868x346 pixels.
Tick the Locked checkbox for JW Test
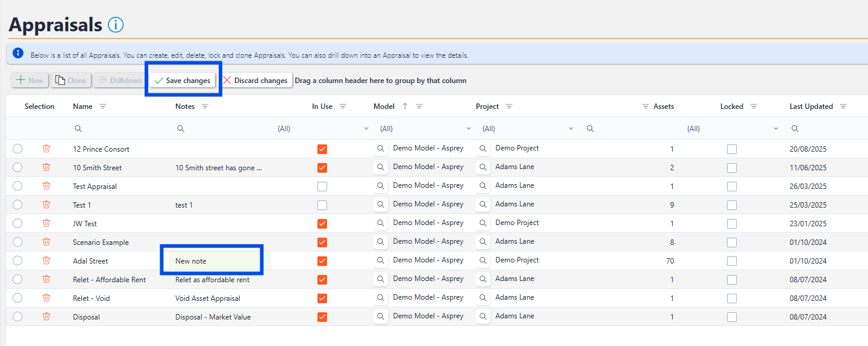[731, 224]
